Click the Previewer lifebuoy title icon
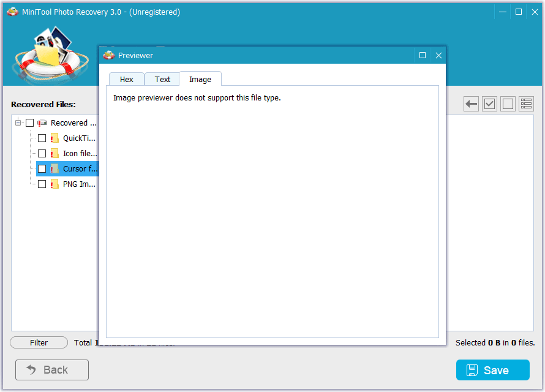 tap(109, 55)
